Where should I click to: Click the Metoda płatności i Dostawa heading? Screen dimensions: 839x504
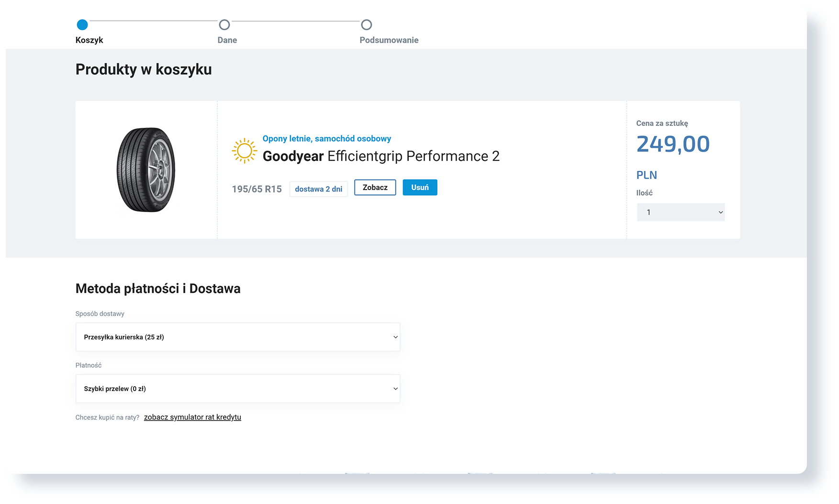point(158,289)
